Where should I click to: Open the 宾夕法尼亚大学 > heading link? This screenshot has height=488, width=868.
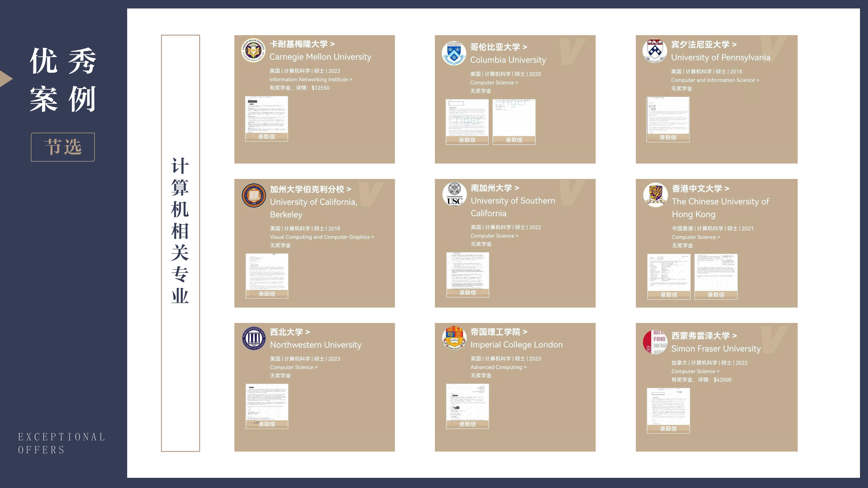click(704, 44)
